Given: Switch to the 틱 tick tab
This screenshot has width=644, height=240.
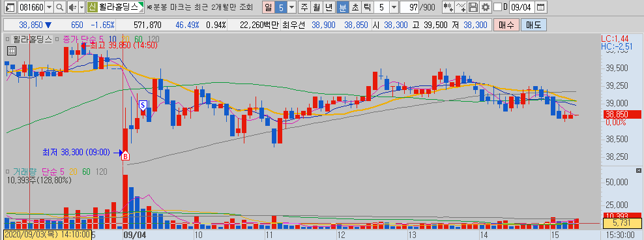Looking at the screenshot, I should tap(367, 7).
